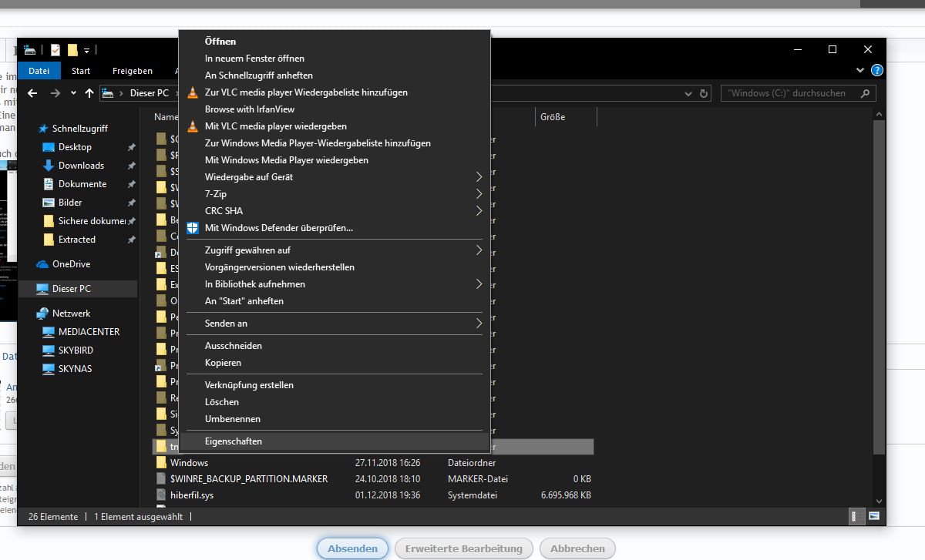Choose Umbenennen in the context menu

pos(334,419)
